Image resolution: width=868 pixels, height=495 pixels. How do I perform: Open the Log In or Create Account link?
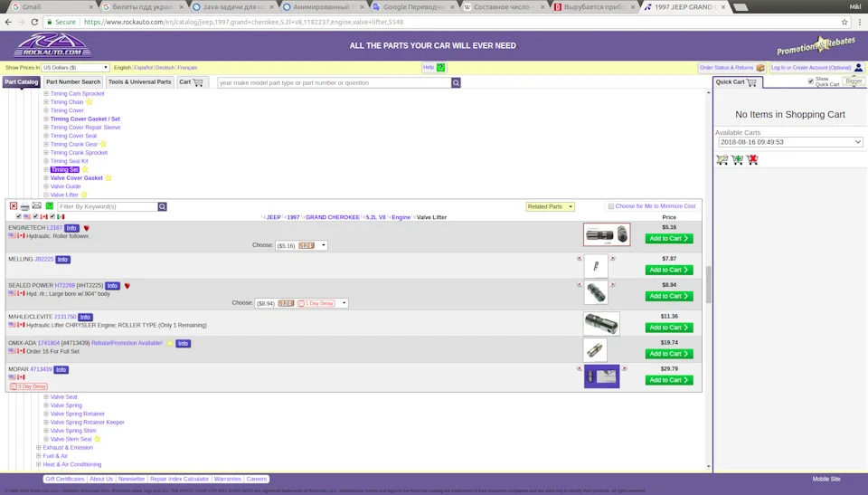811,68
